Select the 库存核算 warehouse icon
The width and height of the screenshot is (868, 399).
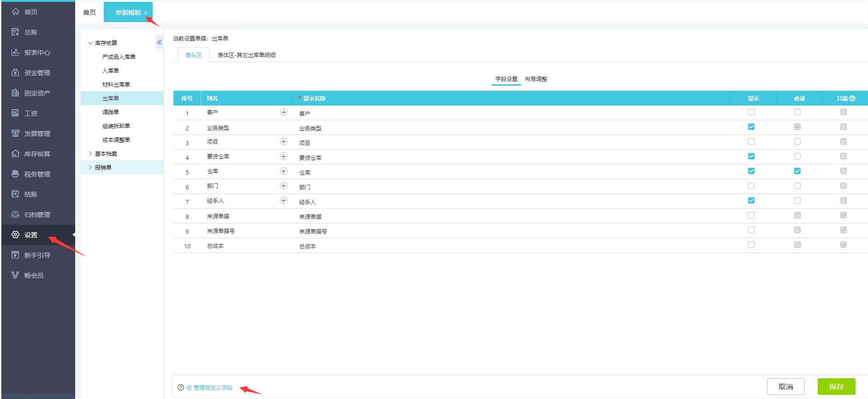pyautogui.click(x=15, y=153)
